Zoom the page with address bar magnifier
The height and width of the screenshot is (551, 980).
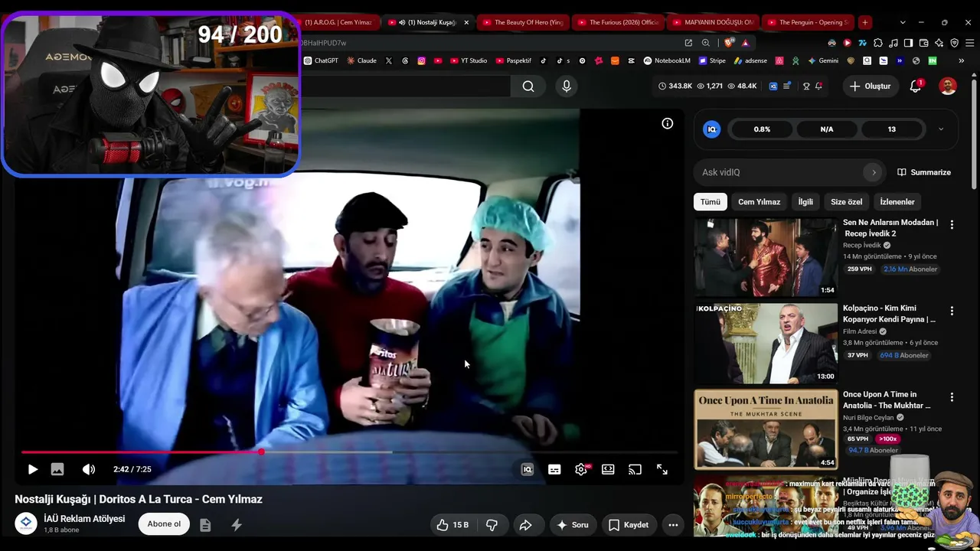pyautogui.click(x=705, y=43)
